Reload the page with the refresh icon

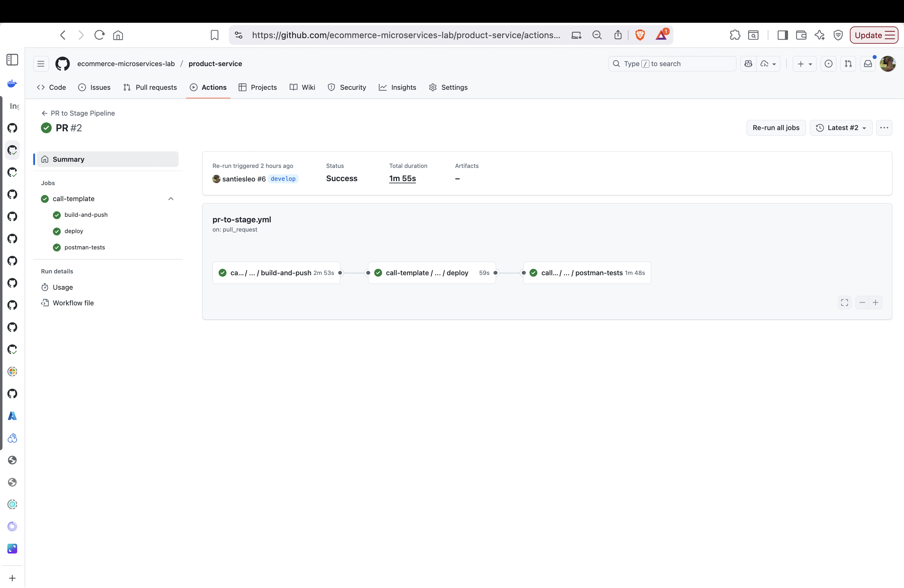coord(100,35)
